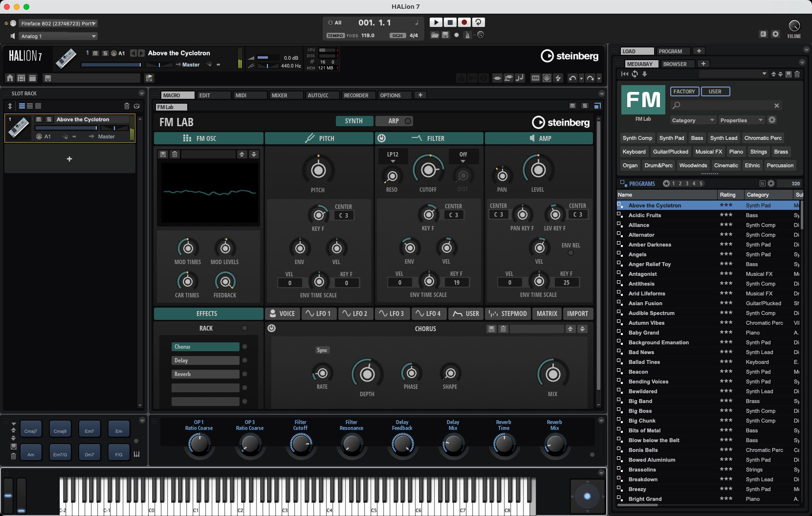Open results settings gear beside Programs count
The height and width of the screenshot is (516, 812).
(x=771, y=183)
